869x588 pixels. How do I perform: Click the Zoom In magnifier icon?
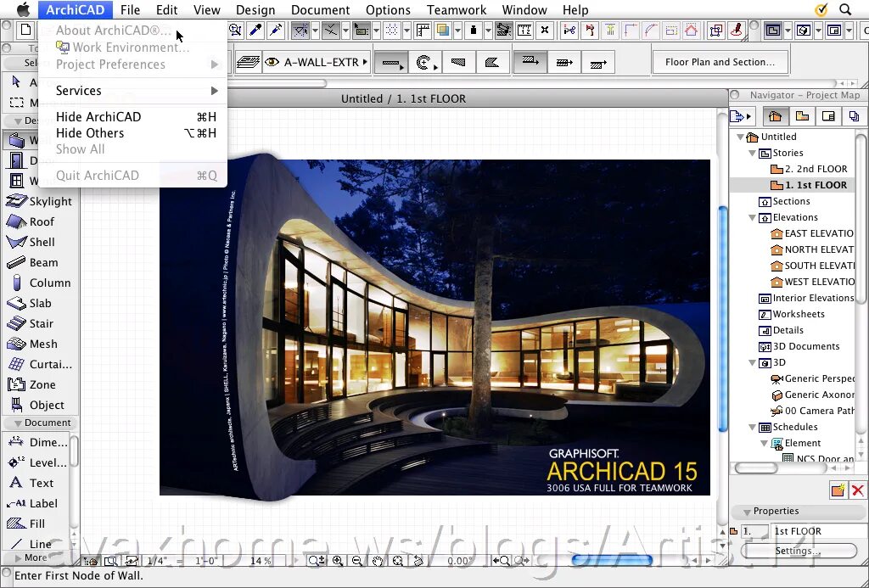point(338,561)
